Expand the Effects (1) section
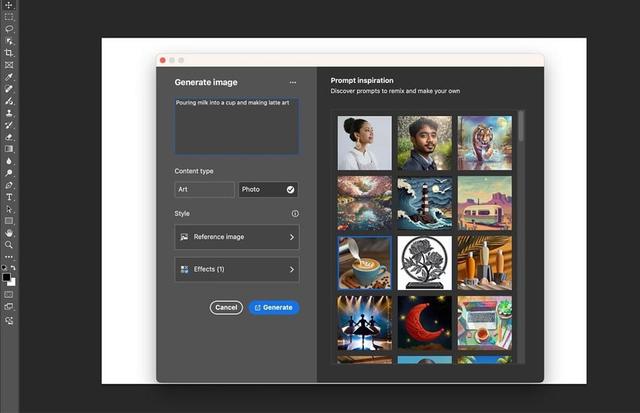 point(236,269)
